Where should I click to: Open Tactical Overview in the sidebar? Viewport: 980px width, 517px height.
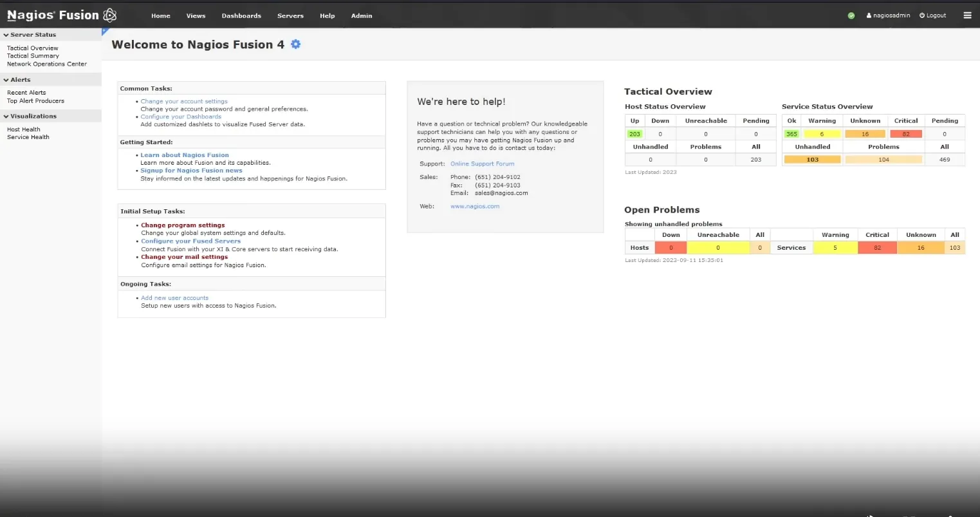click(32, 48)
